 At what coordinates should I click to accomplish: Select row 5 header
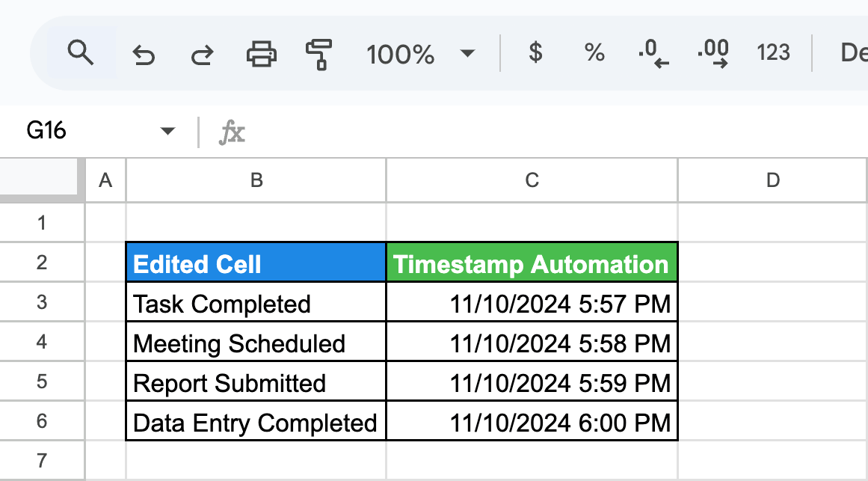click(x=42, y=382)
